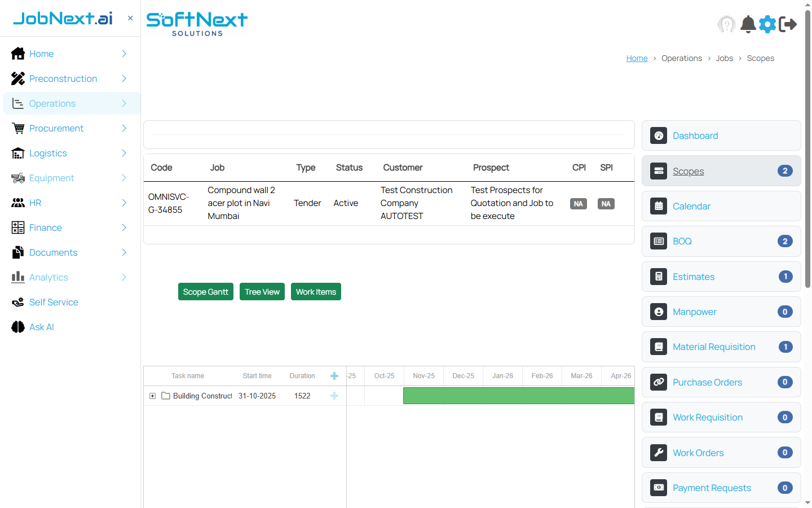Open the notifications bell icon
The image size is (812, 508).
tap(748, 24)
